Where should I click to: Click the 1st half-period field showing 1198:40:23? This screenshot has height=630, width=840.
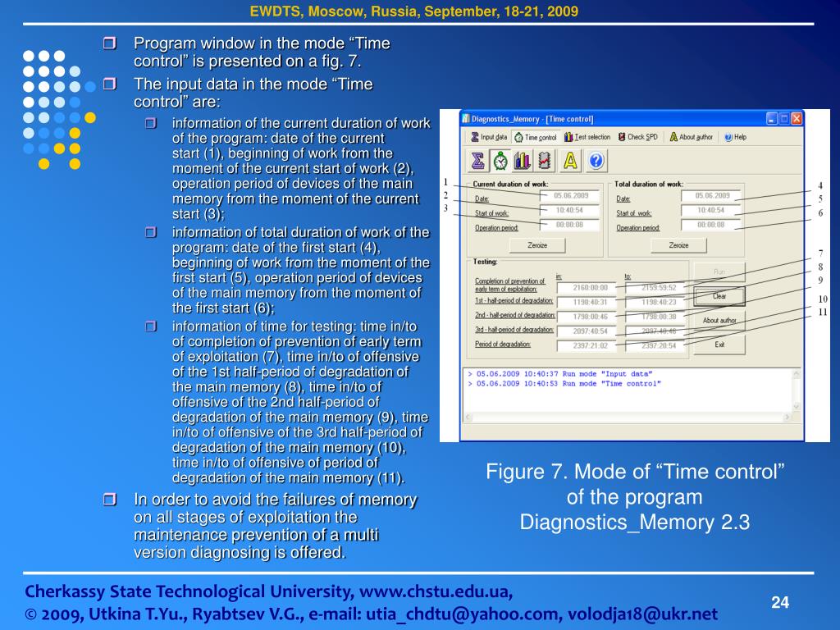[655, 302]
